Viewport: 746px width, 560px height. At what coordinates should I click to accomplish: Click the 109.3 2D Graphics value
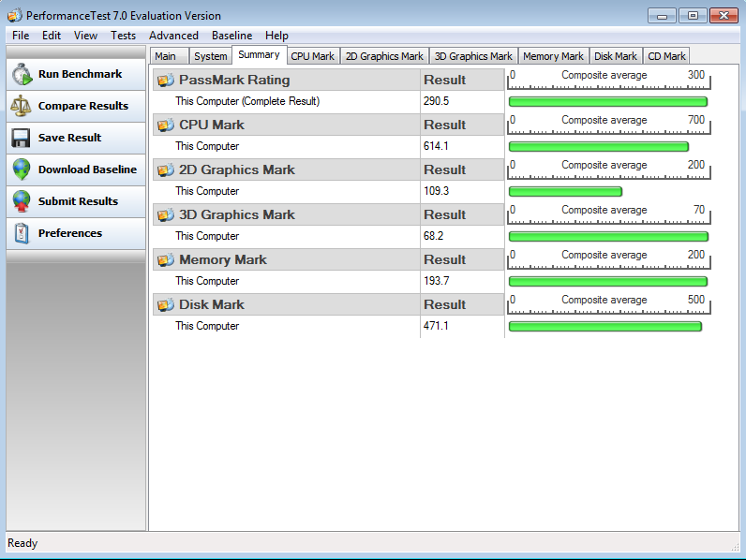coord(436,191)
